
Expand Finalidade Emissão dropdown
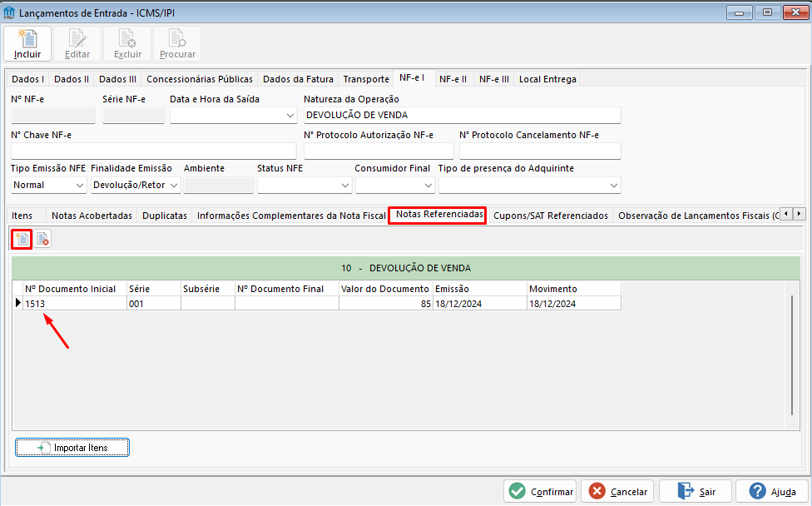(174, 186)
